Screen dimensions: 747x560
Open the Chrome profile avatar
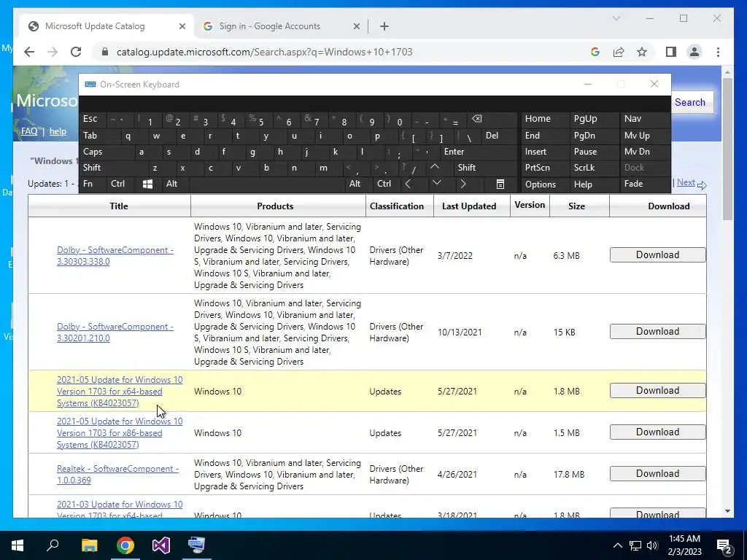pos(694,52)
